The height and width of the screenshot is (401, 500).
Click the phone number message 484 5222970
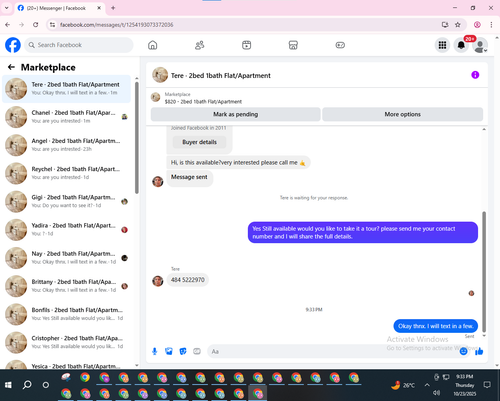(188, 280)
